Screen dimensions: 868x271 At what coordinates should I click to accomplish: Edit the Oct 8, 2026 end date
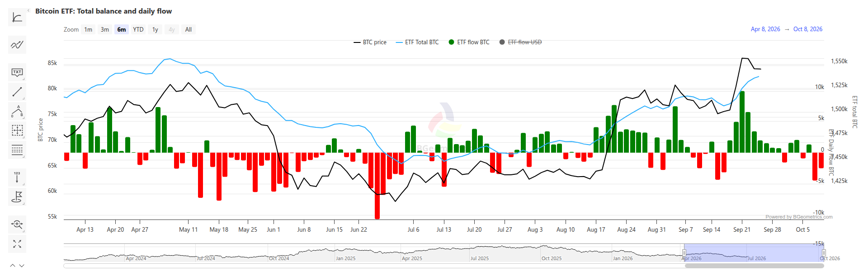coord(808,29)
